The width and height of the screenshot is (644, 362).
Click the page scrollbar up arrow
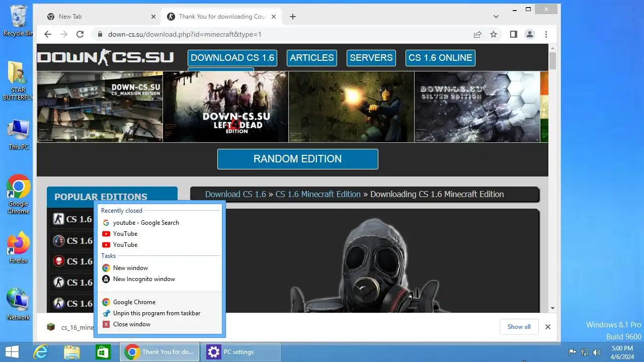552,48
